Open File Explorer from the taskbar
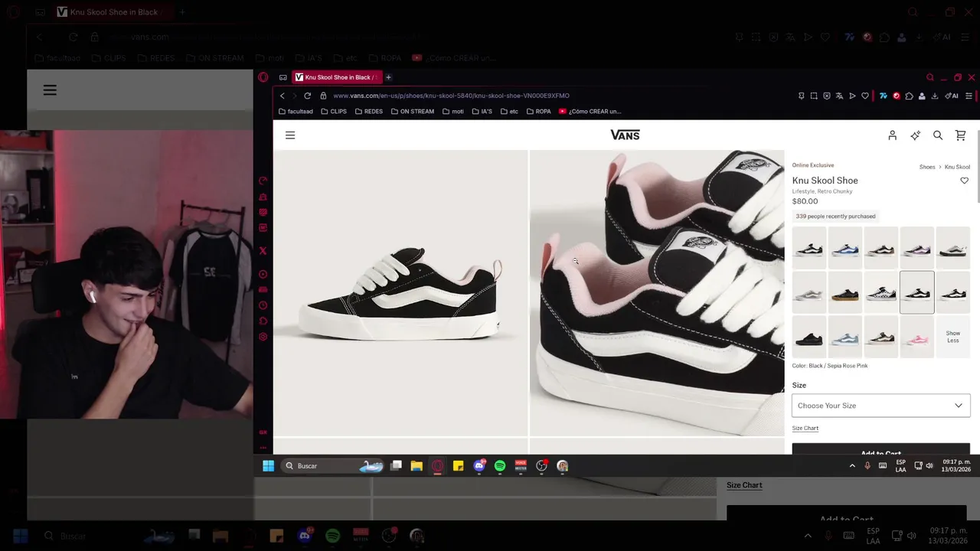This screenshot has width=980, height=551. coord(416,465)
